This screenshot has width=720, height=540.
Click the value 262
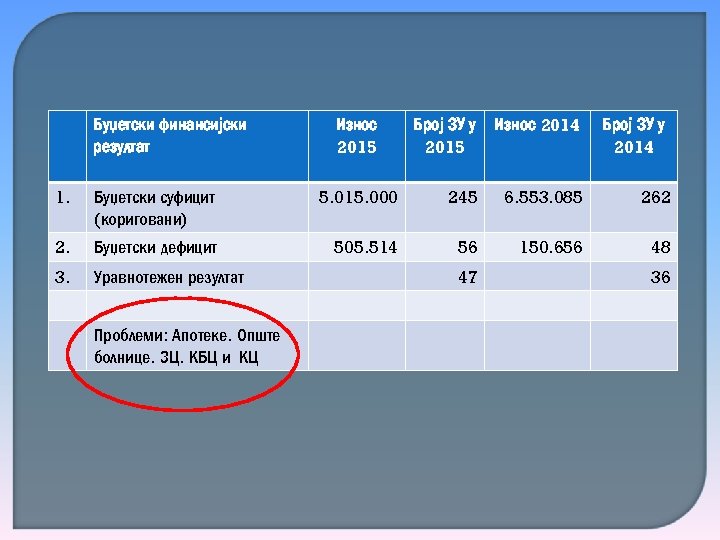click(x=656, y=197)
